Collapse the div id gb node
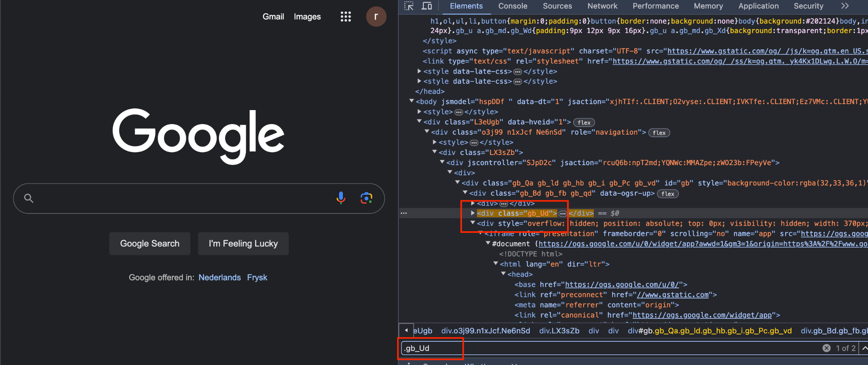This screenshot has width=868, height=365. pos(457,182)
